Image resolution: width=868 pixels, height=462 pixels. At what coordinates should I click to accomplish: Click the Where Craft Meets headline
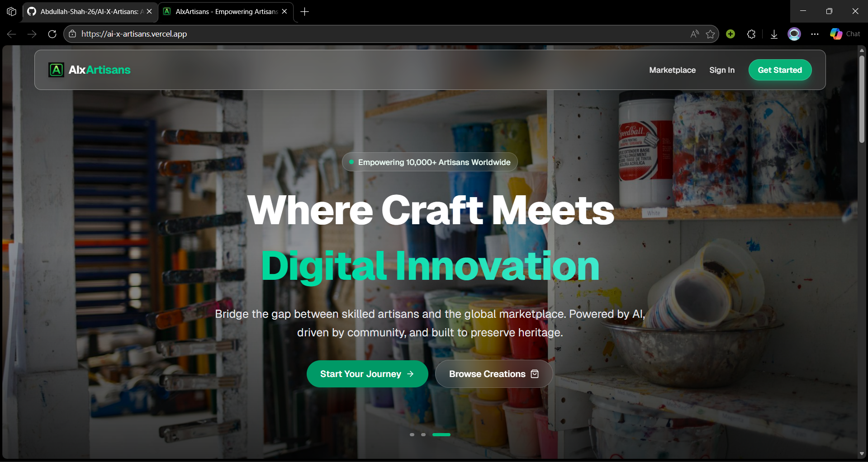click(x=431, y=210)
